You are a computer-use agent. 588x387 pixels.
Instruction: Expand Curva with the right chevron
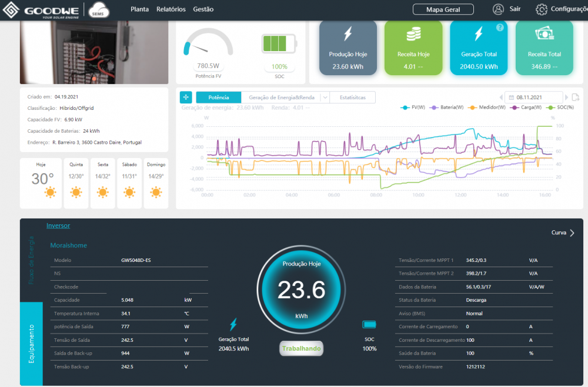pyautogui.click(x=572, y=233)
